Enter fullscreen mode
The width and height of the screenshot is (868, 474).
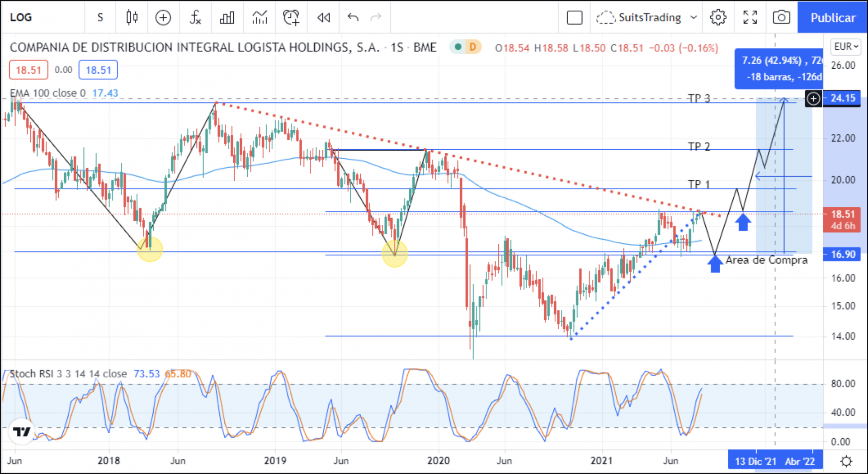point(750,18)
